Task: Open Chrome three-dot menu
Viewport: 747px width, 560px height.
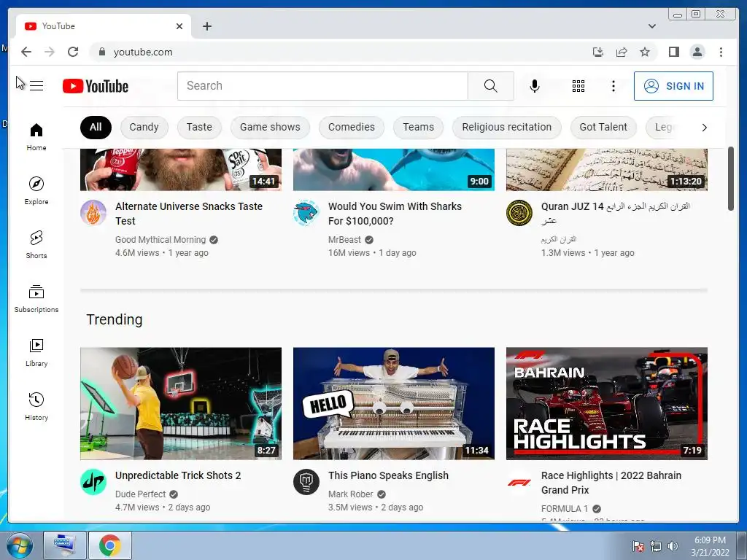Action: tap(721, 52)
